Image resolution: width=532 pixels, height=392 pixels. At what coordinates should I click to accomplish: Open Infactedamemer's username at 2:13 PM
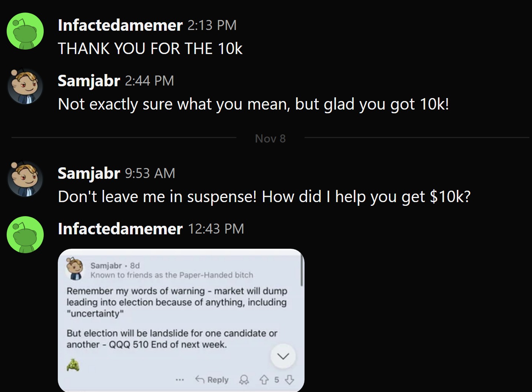click(x=120, y=25)
